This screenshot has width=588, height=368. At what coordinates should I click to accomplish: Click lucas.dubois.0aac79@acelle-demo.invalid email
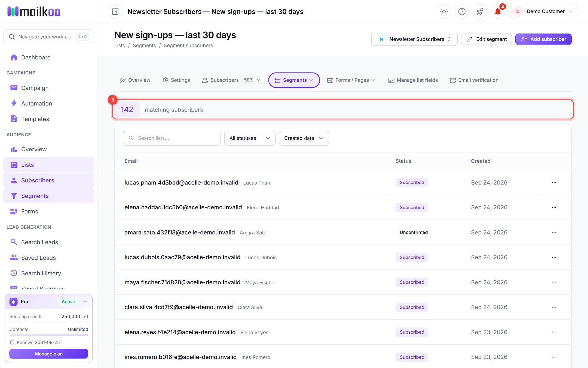(x=182, y=257)
